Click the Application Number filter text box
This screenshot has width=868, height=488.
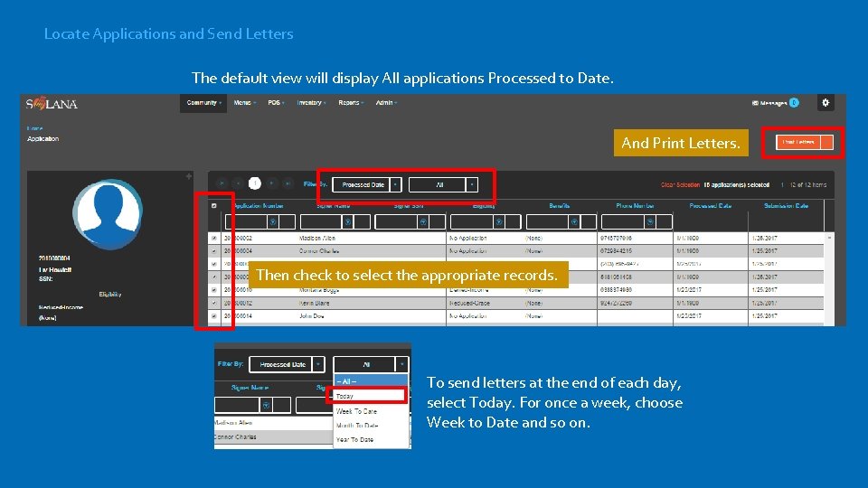coord(246,222)
